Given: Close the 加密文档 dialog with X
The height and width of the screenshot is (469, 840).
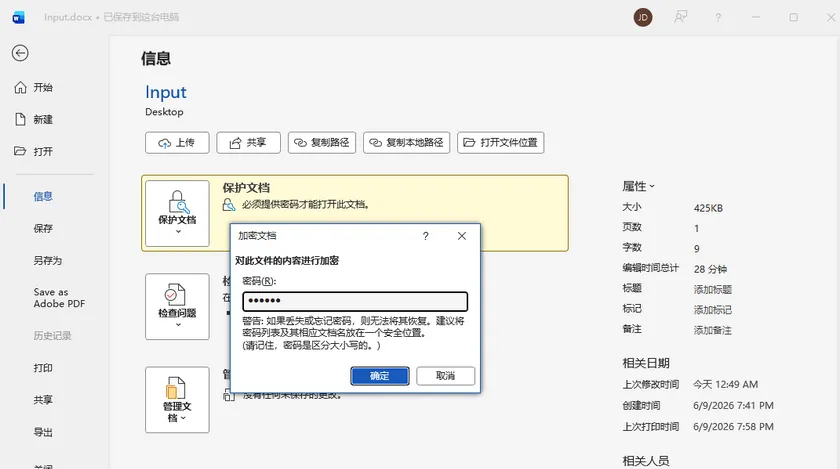Looking at the screenshot, I should (462, 236).
